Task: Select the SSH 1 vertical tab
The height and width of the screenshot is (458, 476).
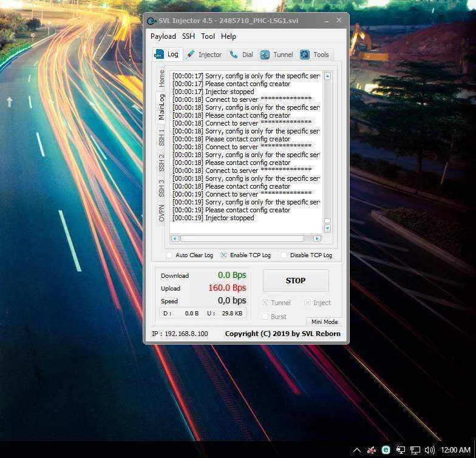Action: point(161,137)
